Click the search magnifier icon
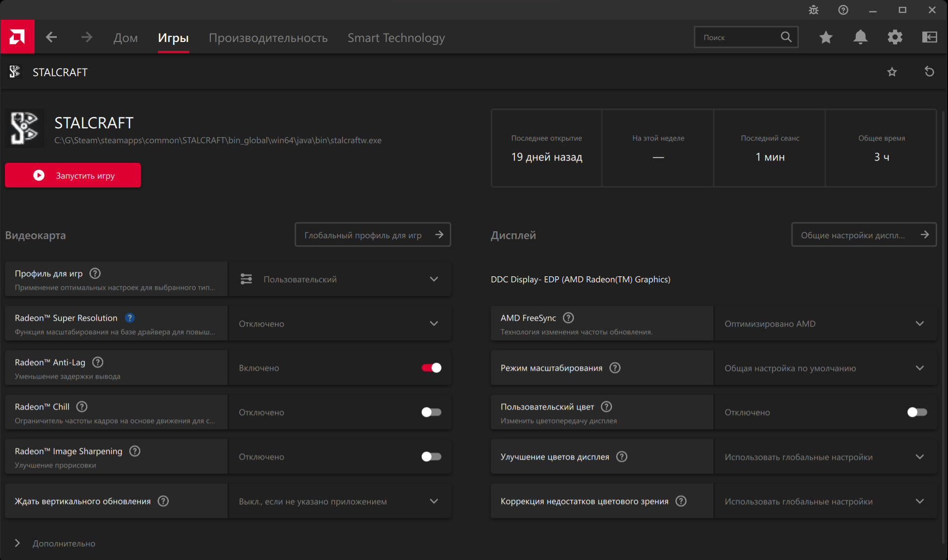This screenshot has height=560, width=948. click(x=786, y=37)
